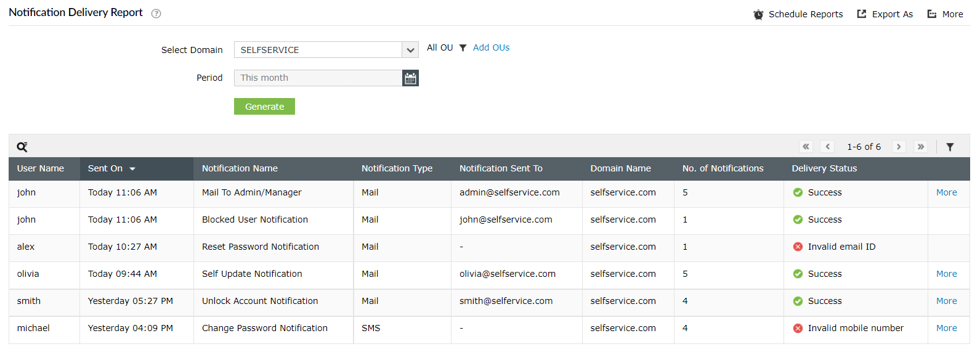Click the Add OUs link
The width and height of the screenshot is (980, 357).
[491, 47]
